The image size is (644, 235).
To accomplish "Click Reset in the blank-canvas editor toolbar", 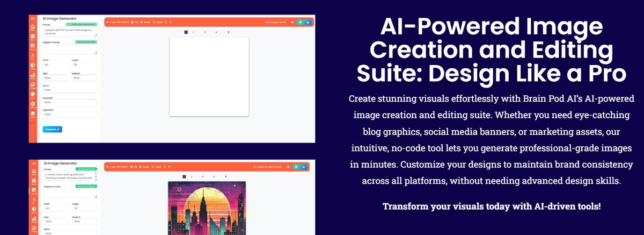I will (x=157, y=22).
